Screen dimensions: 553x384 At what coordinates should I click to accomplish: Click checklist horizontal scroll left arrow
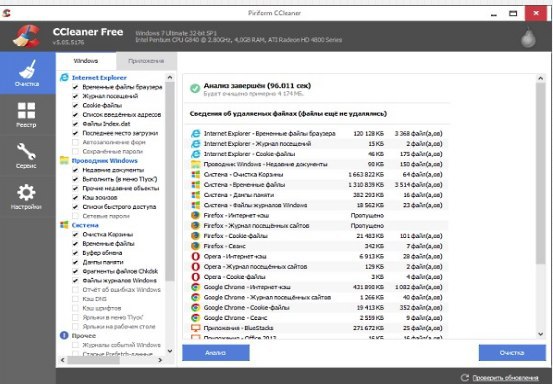pos(63,360)
